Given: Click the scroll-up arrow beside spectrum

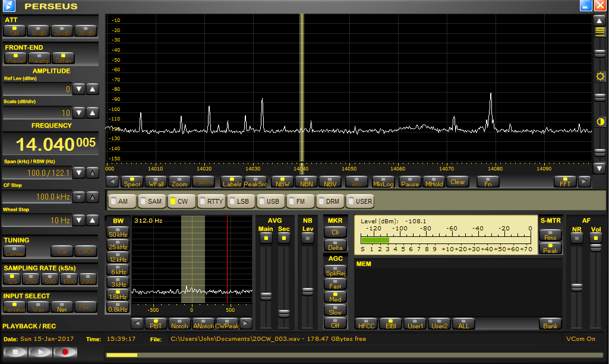Looking at the screenshot, I should (599, 21).
